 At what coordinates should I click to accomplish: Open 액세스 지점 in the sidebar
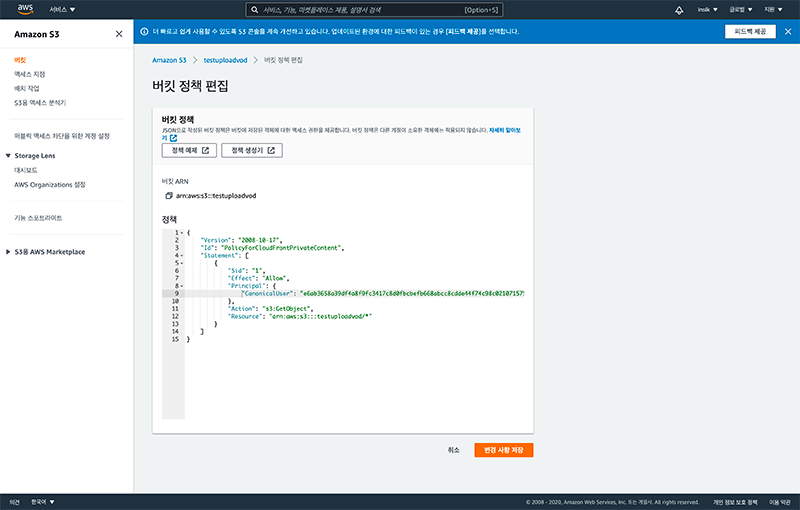pyautogui.click(x=30, y=74)
